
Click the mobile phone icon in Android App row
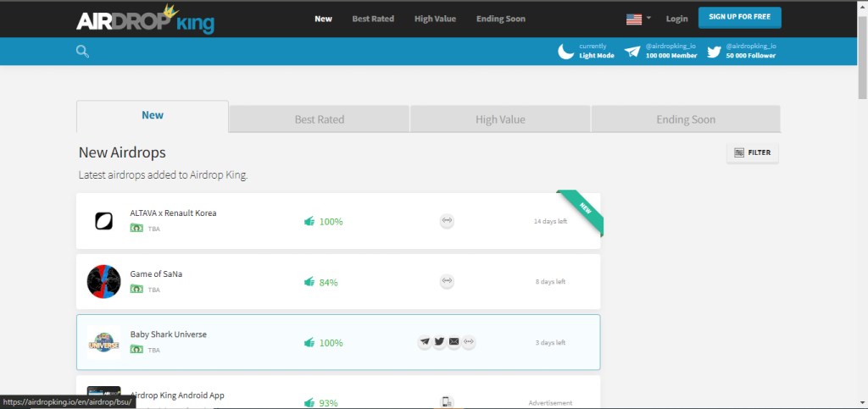(x=447, y=402)
